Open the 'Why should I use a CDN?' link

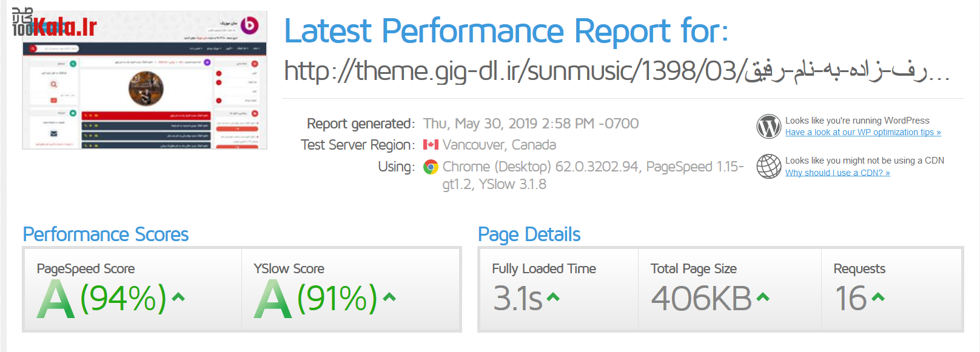pyautogui.click(x=837, y=173)
